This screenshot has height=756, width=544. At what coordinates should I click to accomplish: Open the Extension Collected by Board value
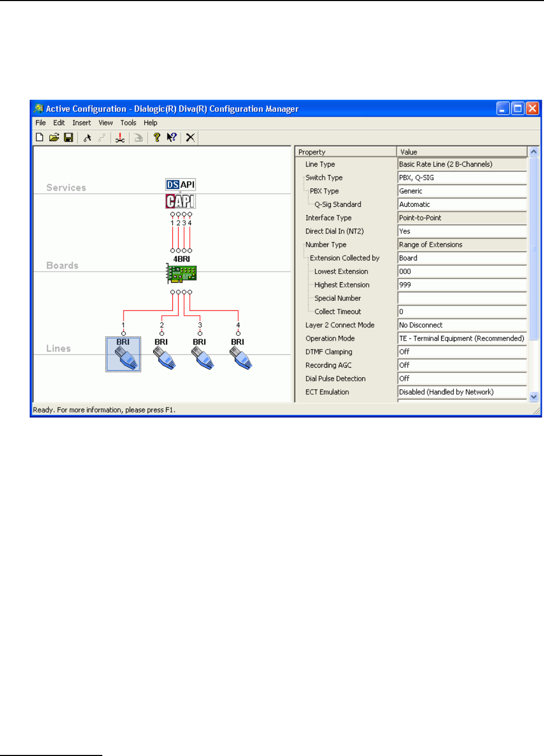pos(462,258)
